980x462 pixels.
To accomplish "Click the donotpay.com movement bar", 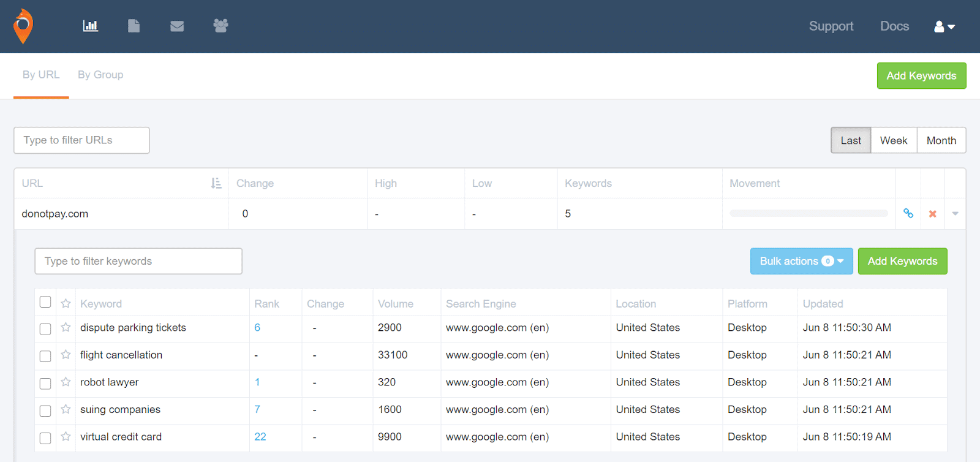I will coord(809,213).
